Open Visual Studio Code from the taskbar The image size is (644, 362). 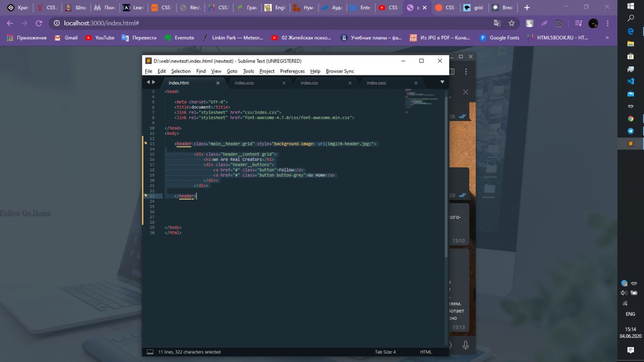point(630,81)
